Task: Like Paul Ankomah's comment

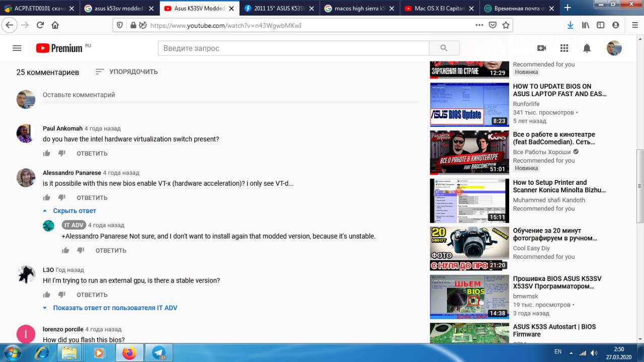Action: [x=47, y=153]
